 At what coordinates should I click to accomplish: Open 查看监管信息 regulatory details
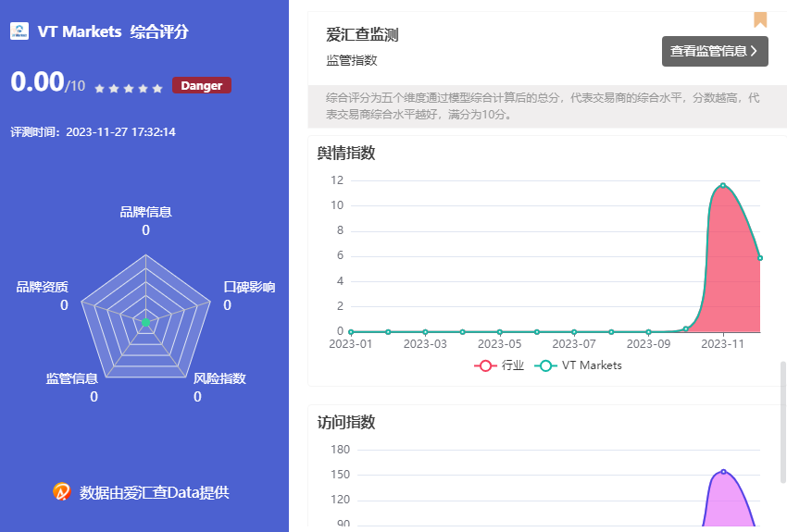(x=715, y=51)
